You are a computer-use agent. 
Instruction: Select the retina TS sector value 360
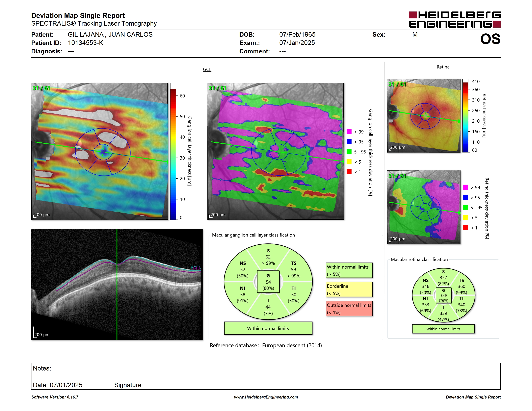point(461,286)
